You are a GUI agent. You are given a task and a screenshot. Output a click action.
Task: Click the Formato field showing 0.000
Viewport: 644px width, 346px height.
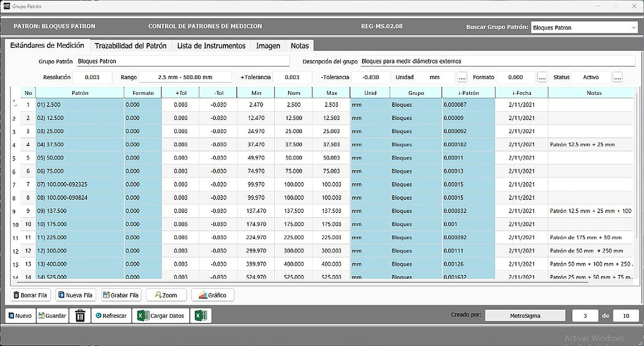pyautogui.click(x=516, y=77)
